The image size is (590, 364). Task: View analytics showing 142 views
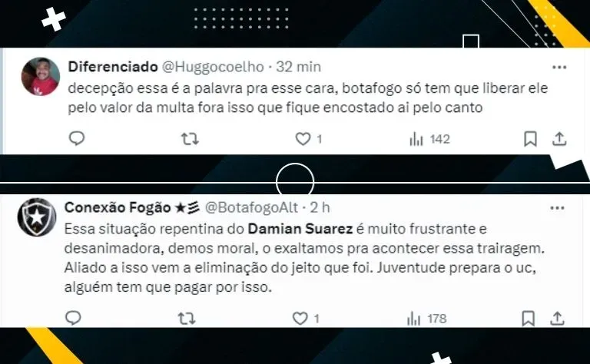pos(429,139)
